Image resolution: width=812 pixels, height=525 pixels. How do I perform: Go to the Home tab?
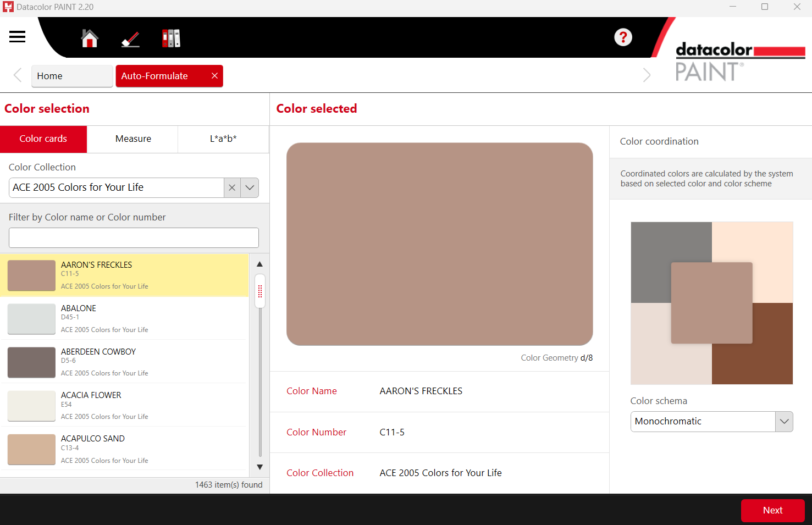pyautogui.click(x=72, y=76)
